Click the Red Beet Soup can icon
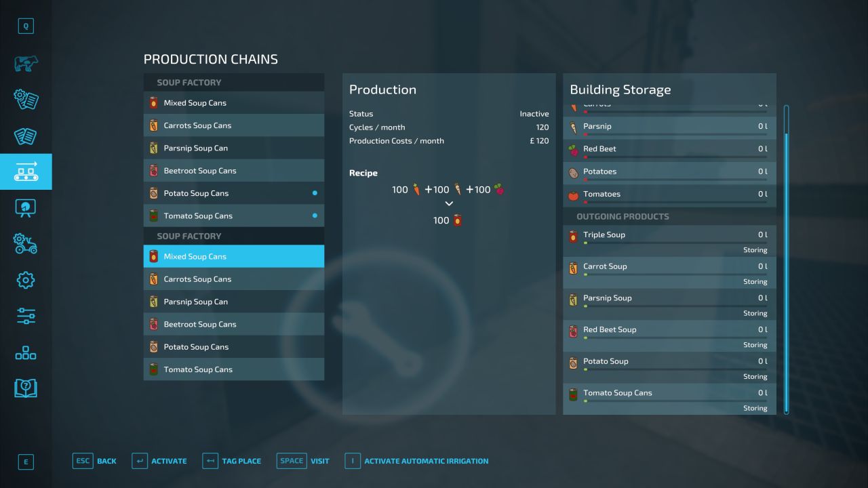Screen dimensions: 868x488 pyautogui.click(x=574, y=331)
